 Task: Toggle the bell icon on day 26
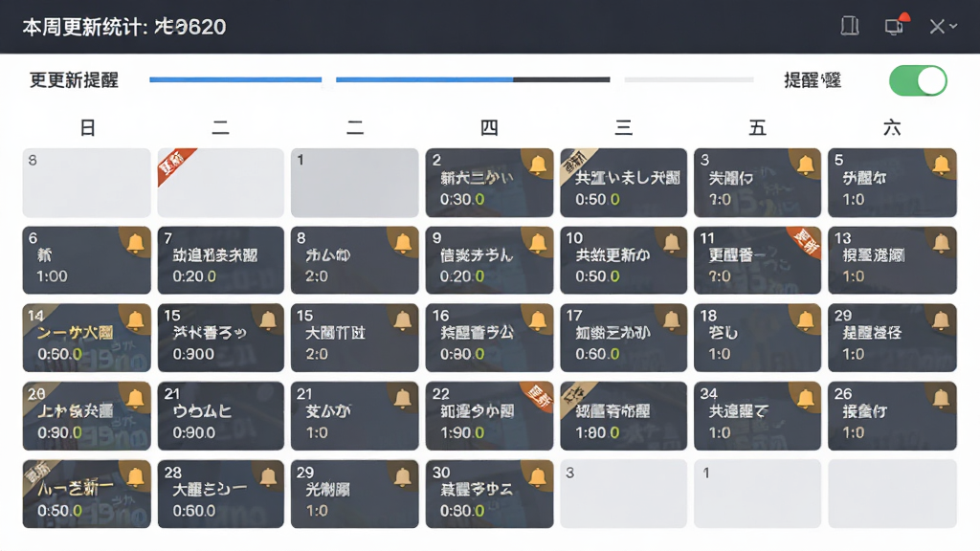[x=941, y=399]
